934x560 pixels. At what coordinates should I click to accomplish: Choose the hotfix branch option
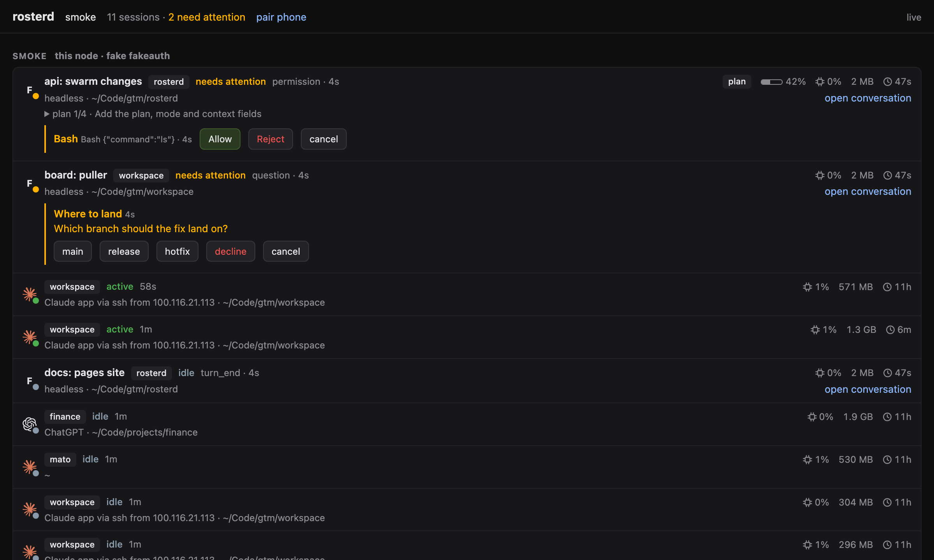(x=177, y=252)
